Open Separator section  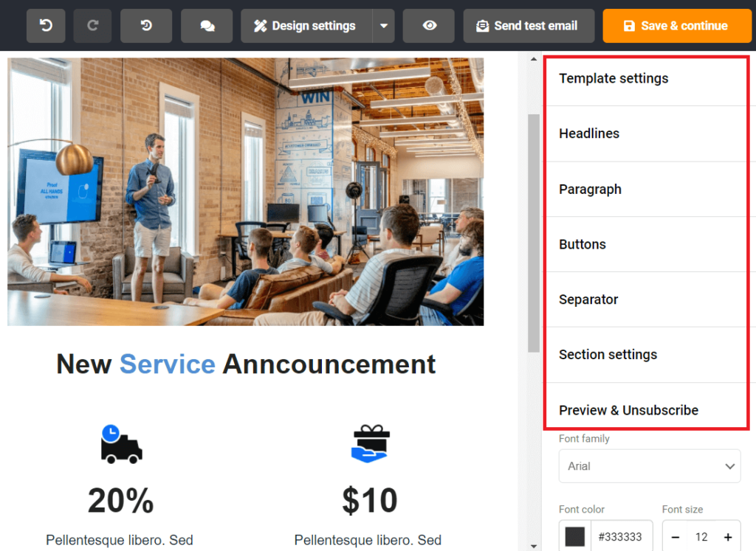click(647, 299)
